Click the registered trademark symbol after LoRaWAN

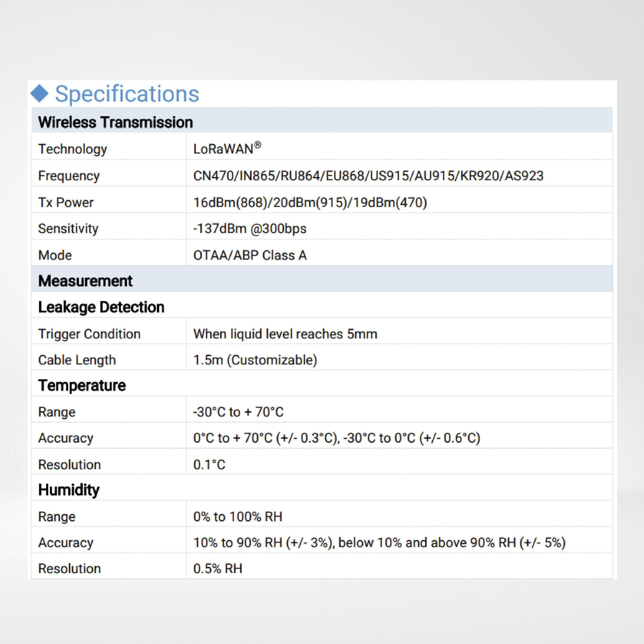point(257,145)
